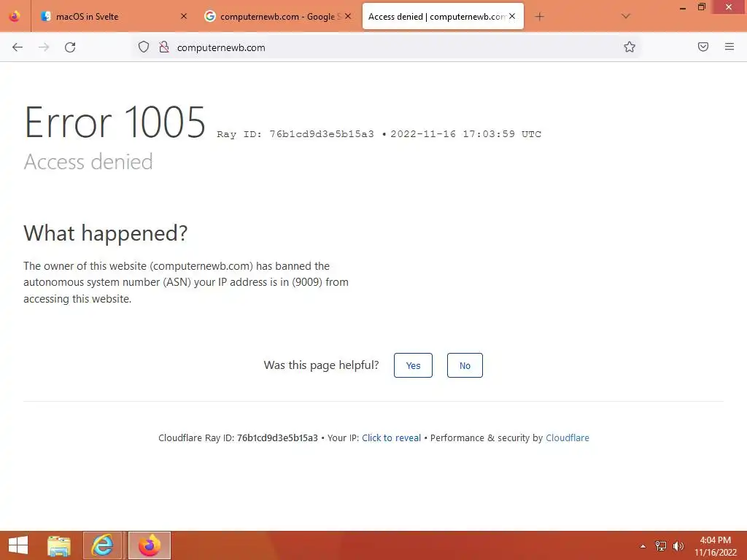Switch to the computernewb.com Google Search tab
747x560 pixels.
click(277, 17)
